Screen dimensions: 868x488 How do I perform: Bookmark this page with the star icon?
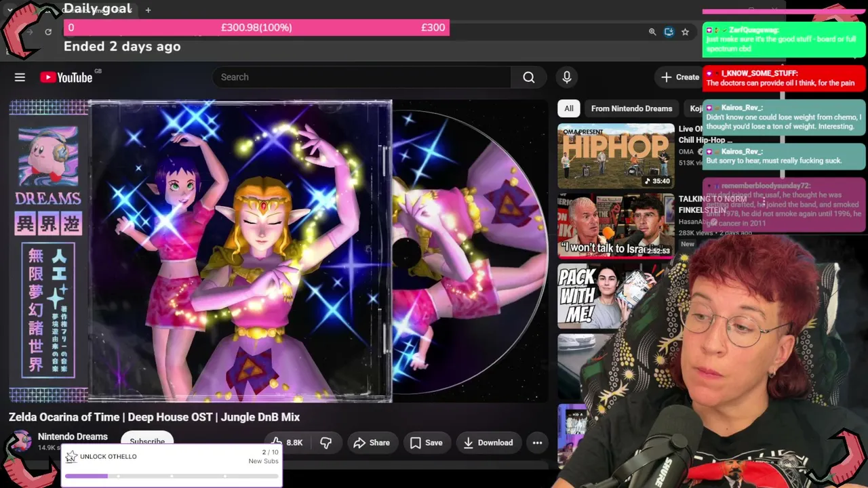(685, 32)
